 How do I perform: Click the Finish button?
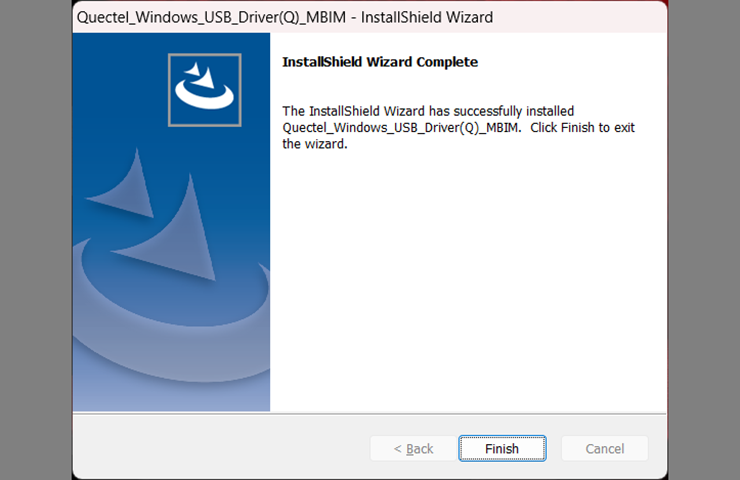tap(502, 449)
